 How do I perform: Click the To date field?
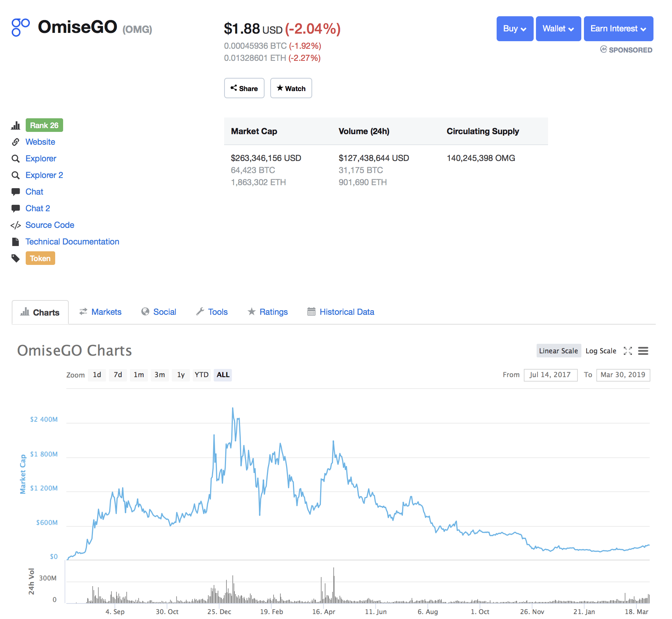coord(623,375)
